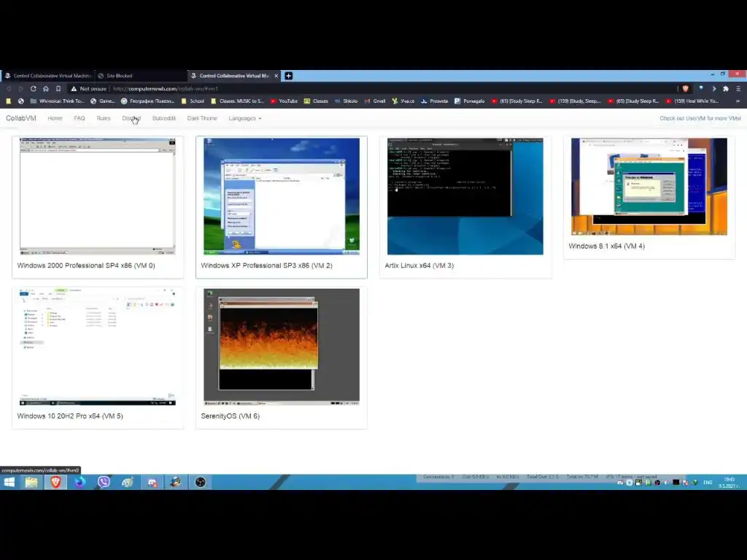Open the Prosveta bookmark
747x560 pixels.
435,101
